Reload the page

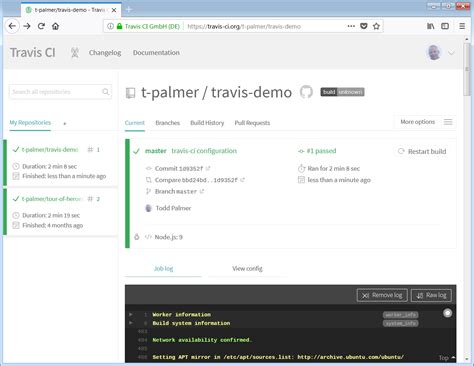tap(41, 26)
